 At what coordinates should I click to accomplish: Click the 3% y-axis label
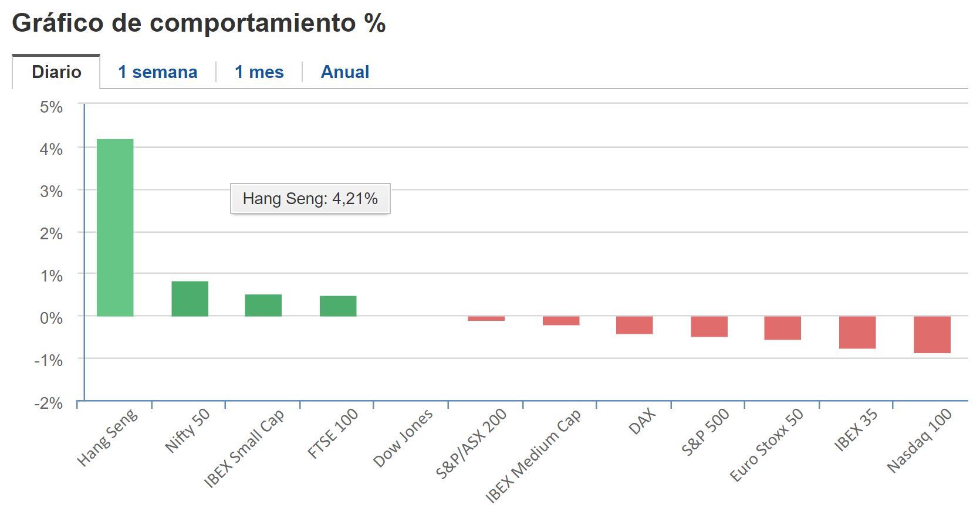pos(51,192)
